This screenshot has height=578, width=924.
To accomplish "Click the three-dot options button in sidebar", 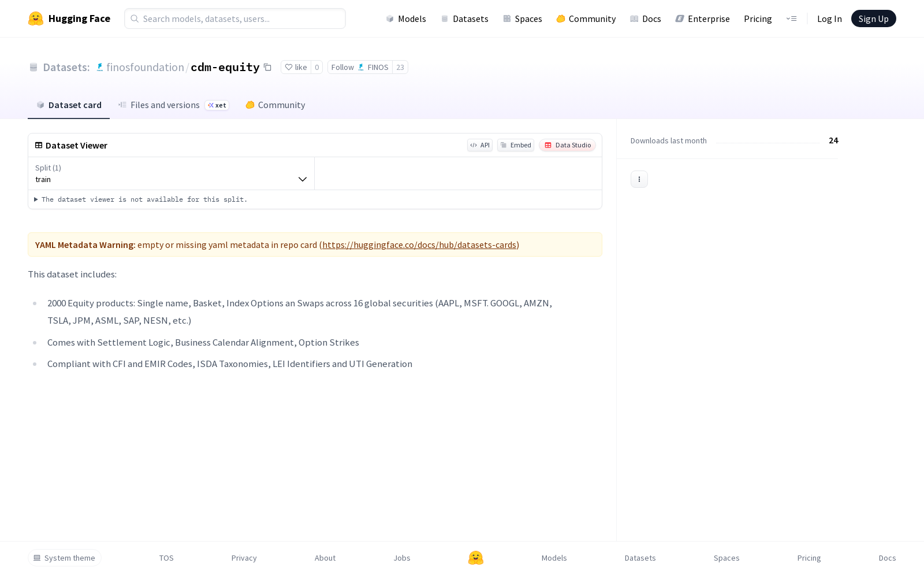I will coord(639,179).
